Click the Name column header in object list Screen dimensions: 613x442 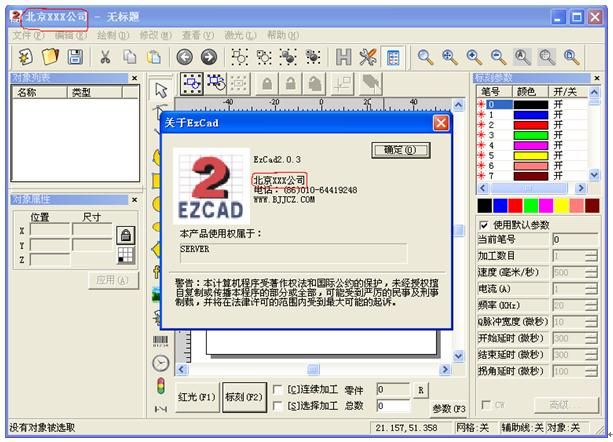[x=40, y=92]
